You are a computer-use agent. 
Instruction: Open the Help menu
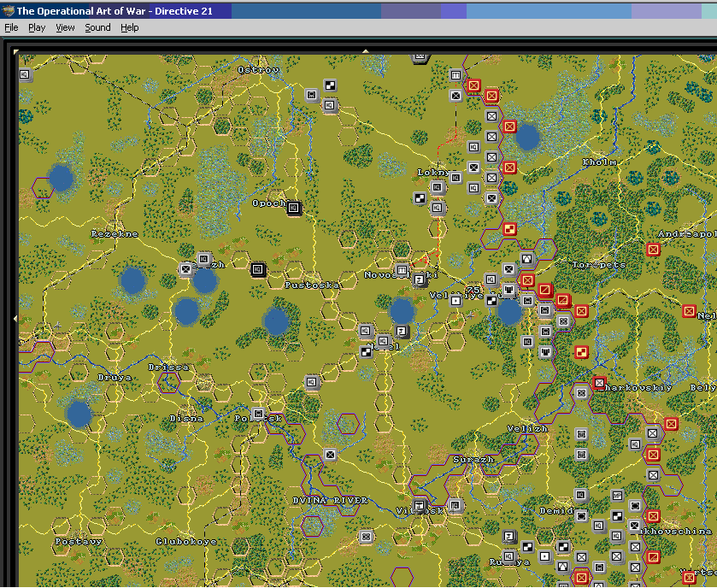[129, 27]
